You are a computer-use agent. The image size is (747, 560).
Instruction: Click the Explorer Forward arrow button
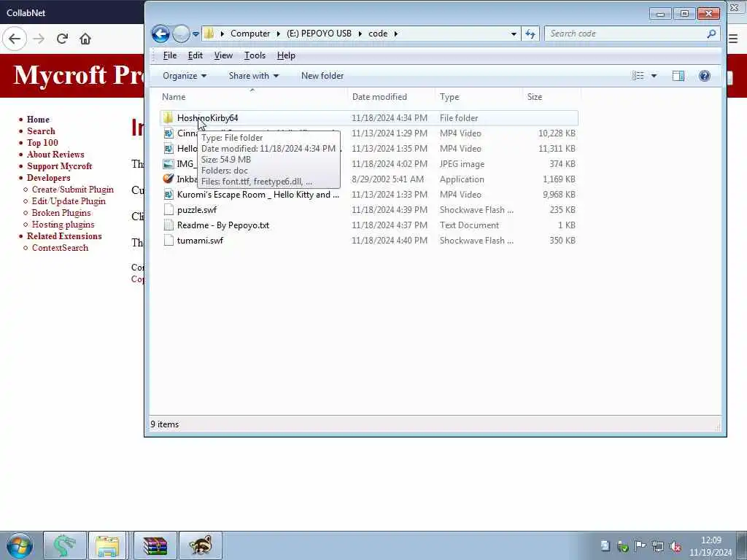(181, 34)
